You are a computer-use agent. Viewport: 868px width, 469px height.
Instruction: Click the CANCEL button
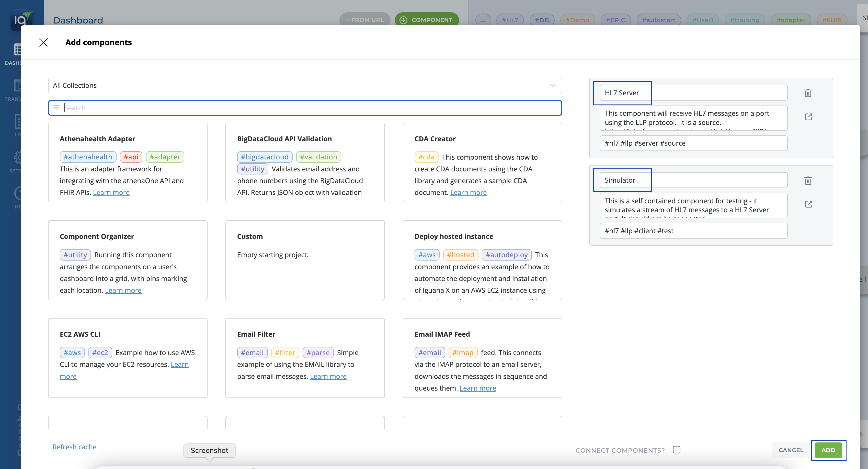coord(791,450)
